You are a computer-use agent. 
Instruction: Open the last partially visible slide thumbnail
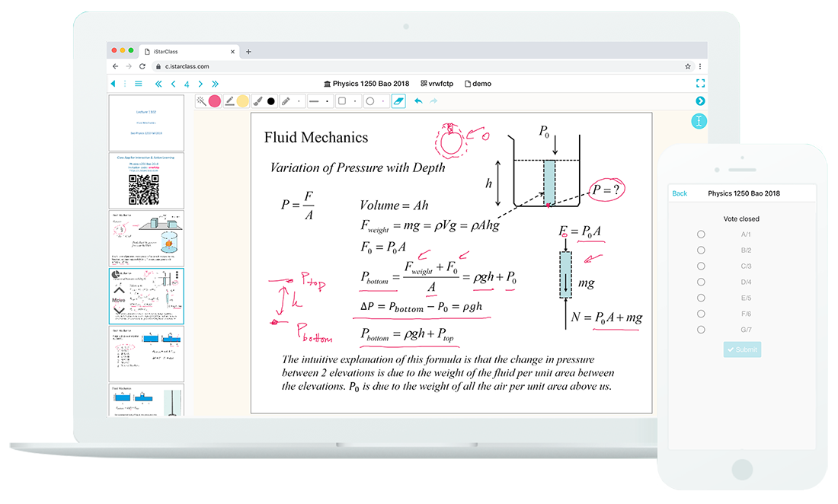146,400
